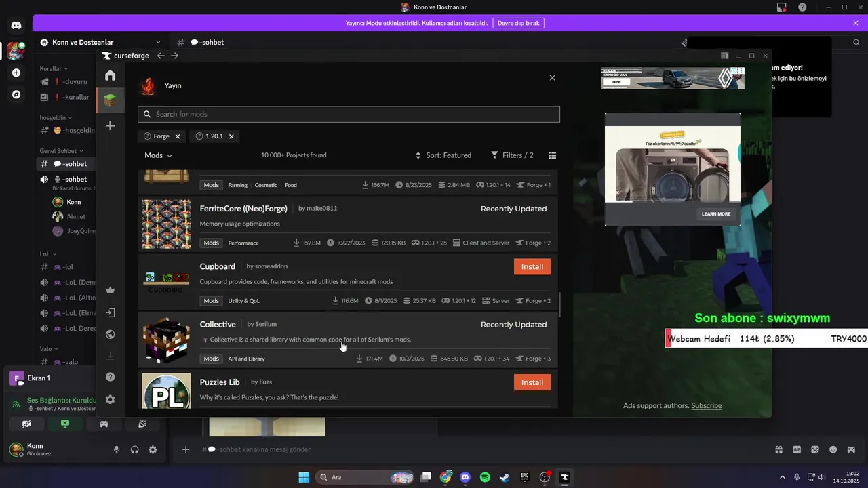The image size is (868, 488).
Task: Open the soundboard in Discord voice panel
Action: (142, 424)
